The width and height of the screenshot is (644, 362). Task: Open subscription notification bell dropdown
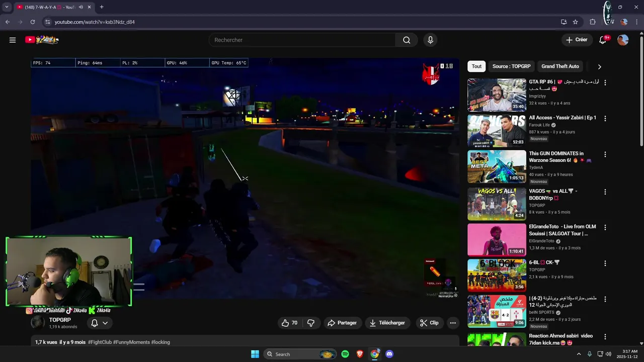click(99, 323)
